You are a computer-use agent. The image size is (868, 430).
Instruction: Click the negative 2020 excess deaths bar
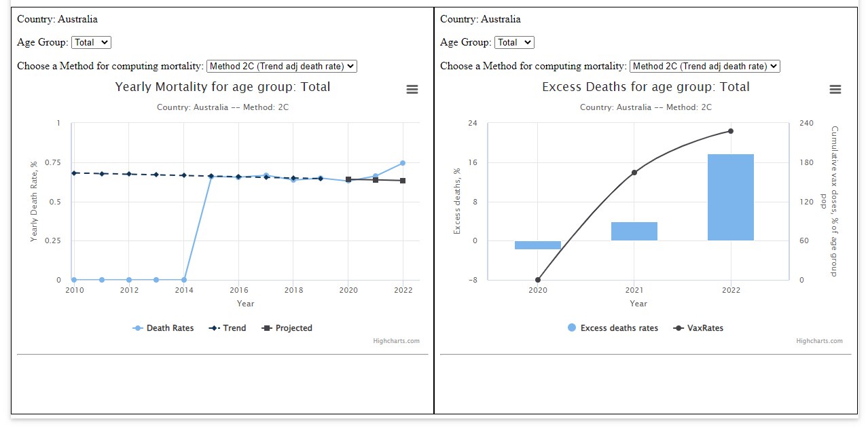(537, 245)
